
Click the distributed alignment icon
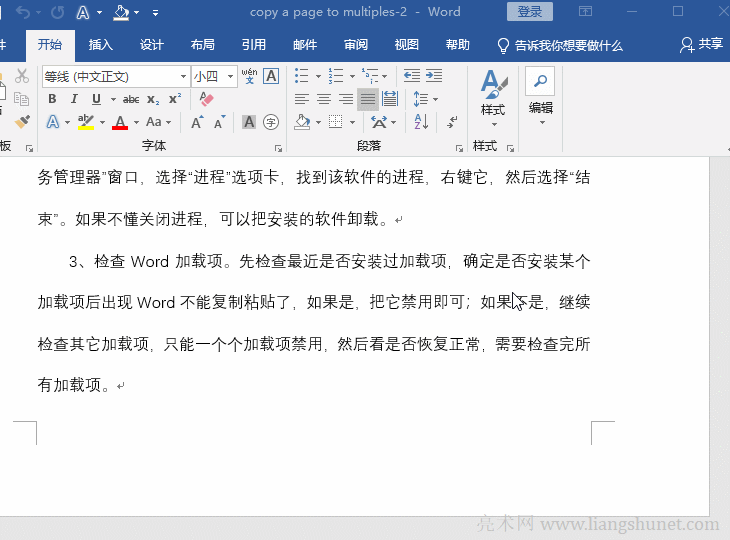[390, 99]
